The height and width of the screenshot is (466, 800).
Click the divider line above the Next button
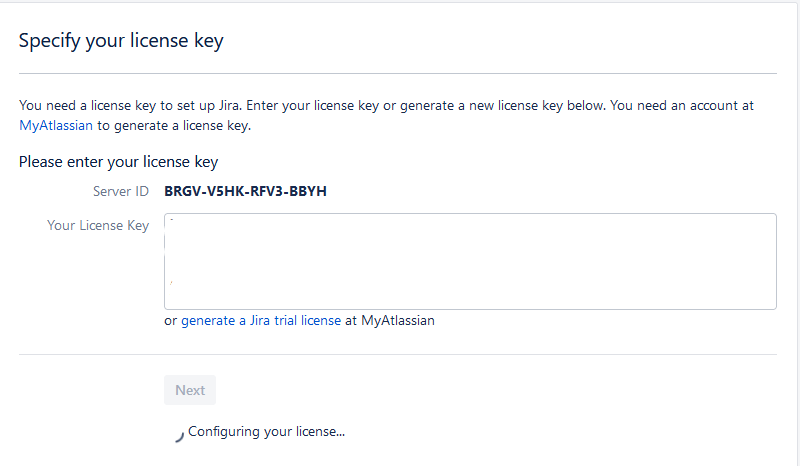click(x=398, y=354)
